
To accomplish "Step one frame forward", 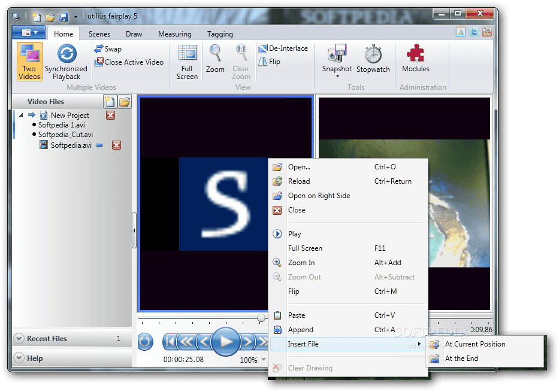I will (x=247, y=342).
